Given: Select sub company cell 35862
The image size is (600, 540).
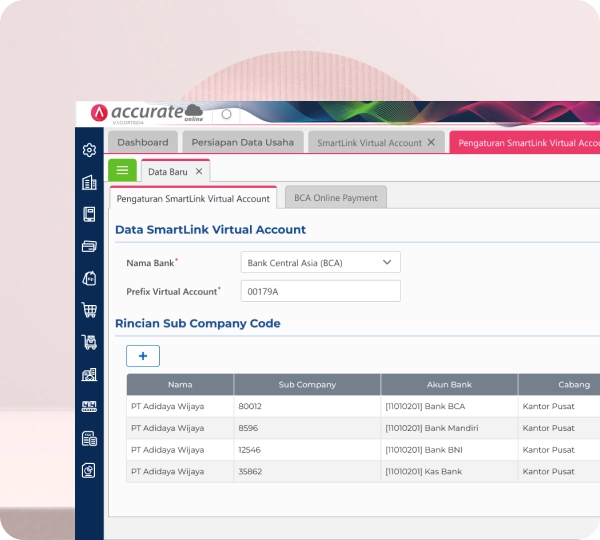Looking at the screenshot, I should (x=307, y=471).
